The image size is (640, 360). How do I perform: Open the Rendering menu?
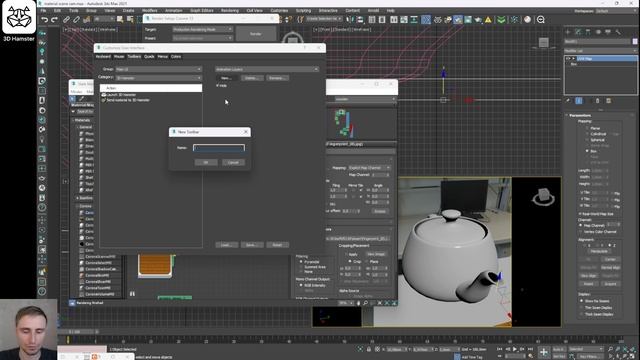pyautogui.click(x=230, y=11)
